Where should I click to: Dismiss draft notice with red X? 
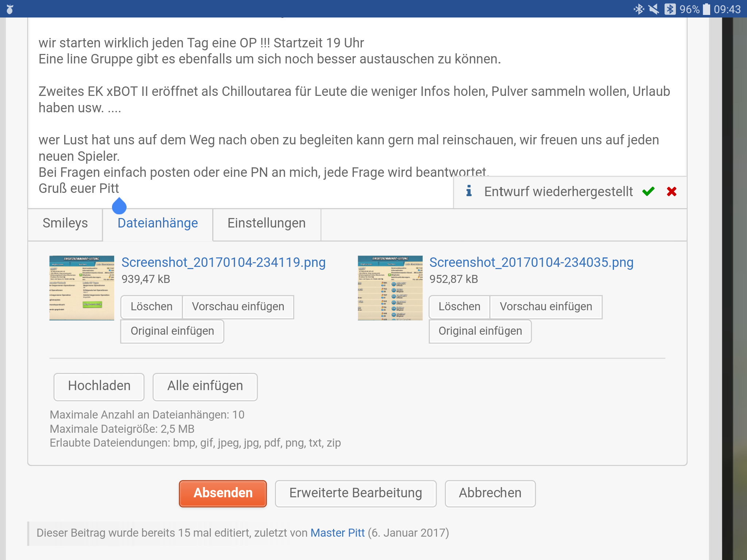point(671,191)
